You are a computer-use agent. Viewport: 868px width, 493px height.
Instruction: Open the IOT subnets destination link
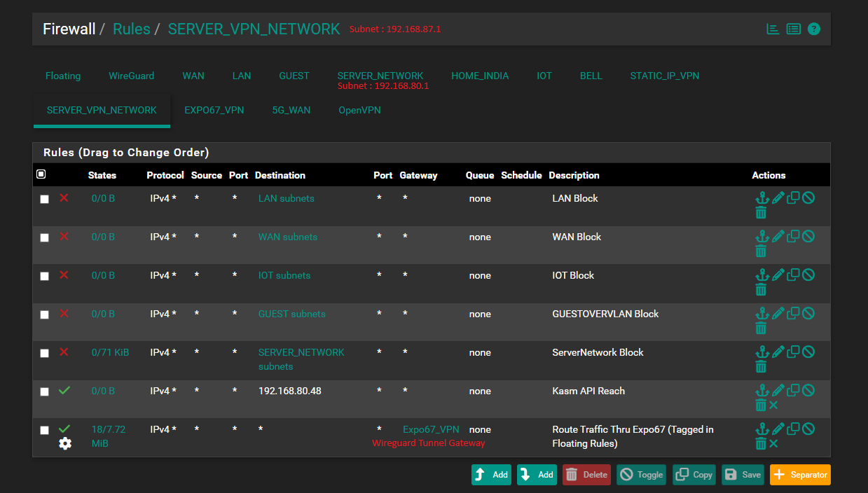pyautogui.click(x=284, y=275)
